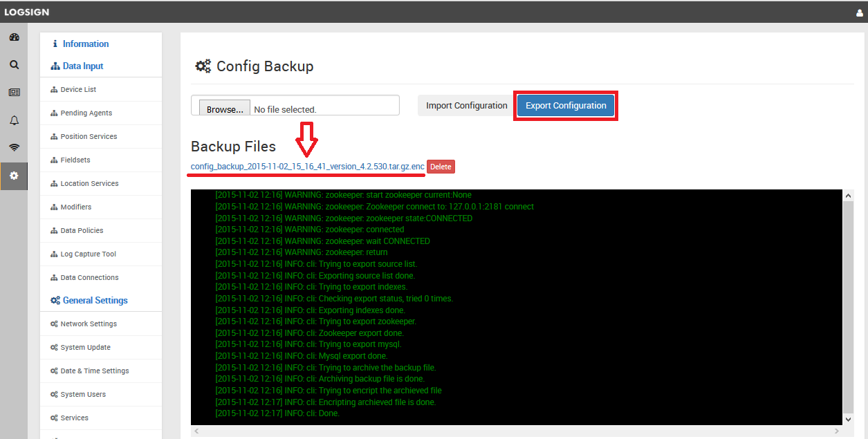Delete the config backup file
868x439 pixels.
click(x=441, y=167)
